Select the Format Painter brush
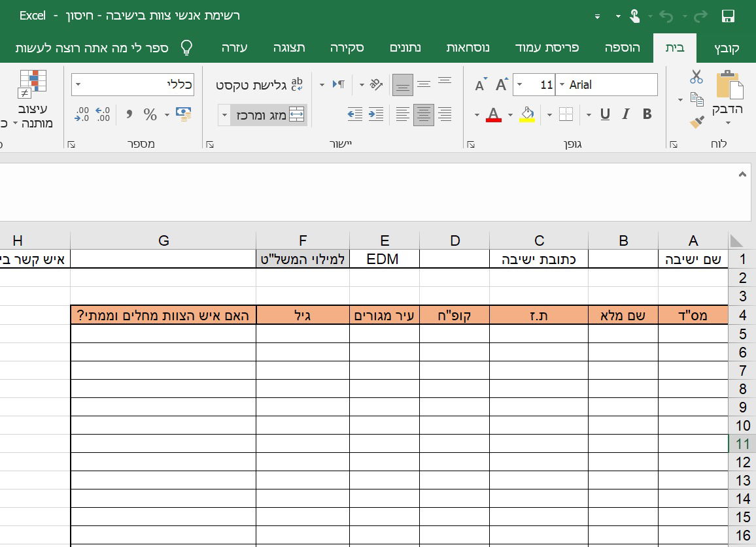The width and height of the screenshot is (756, 547). [696, 122]
